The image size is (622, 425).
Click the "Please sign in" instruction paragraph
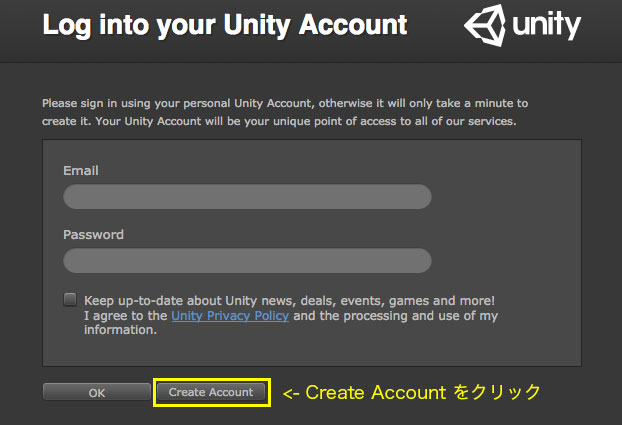click(285, 112)
